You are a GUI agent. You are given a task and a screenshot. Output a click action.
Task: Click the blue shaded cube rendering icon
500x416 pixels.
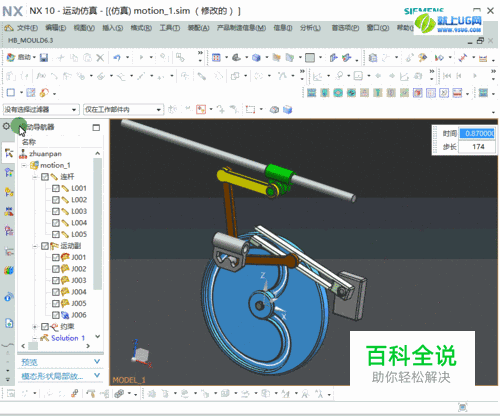coord(256,58)
